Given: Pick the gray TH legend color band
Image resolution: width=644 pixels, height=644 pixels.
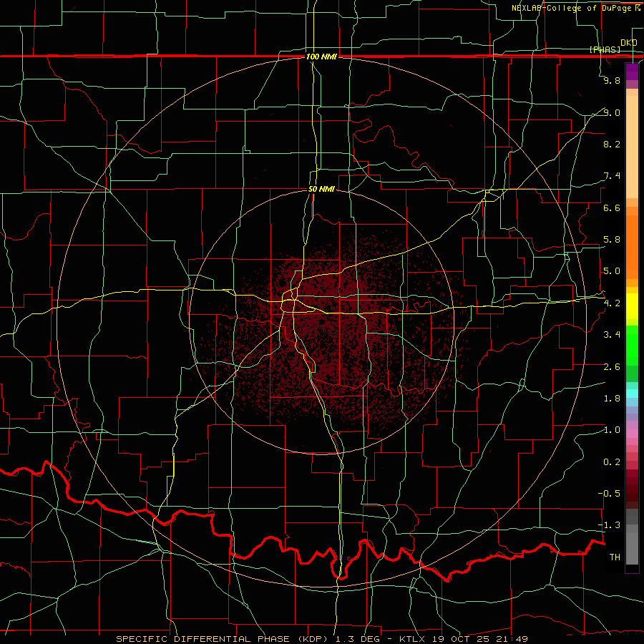Looking at the screenshot, I should coord(632,549).
